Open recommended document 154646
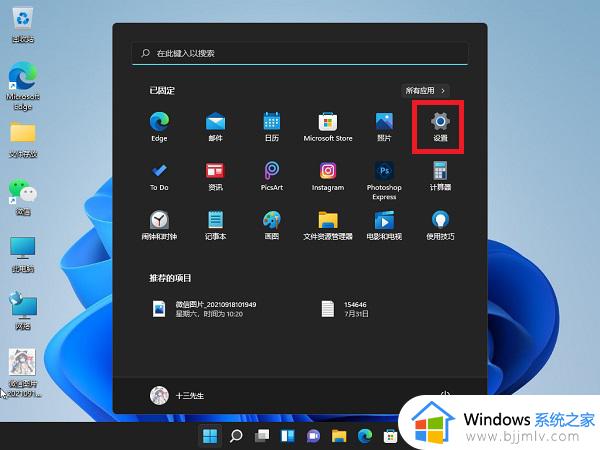Screen dimensions: 600x450 pos(345,309)
